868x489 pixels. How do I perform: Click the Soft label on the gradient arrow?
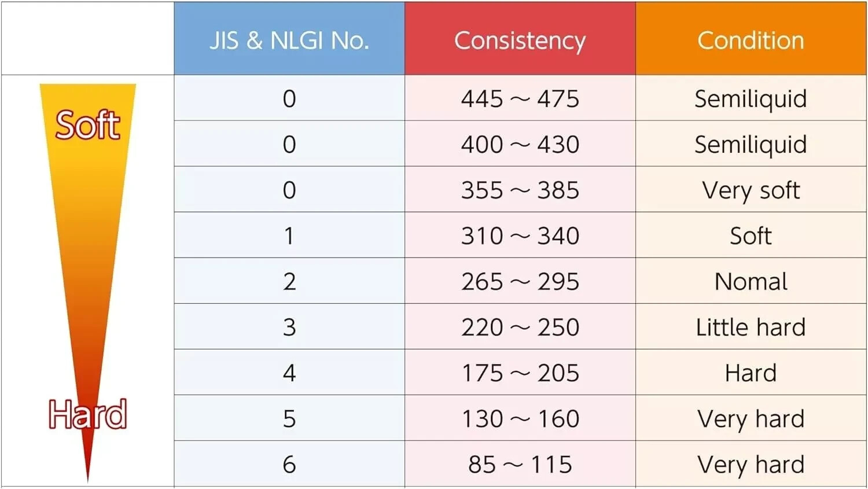(87, 124)
